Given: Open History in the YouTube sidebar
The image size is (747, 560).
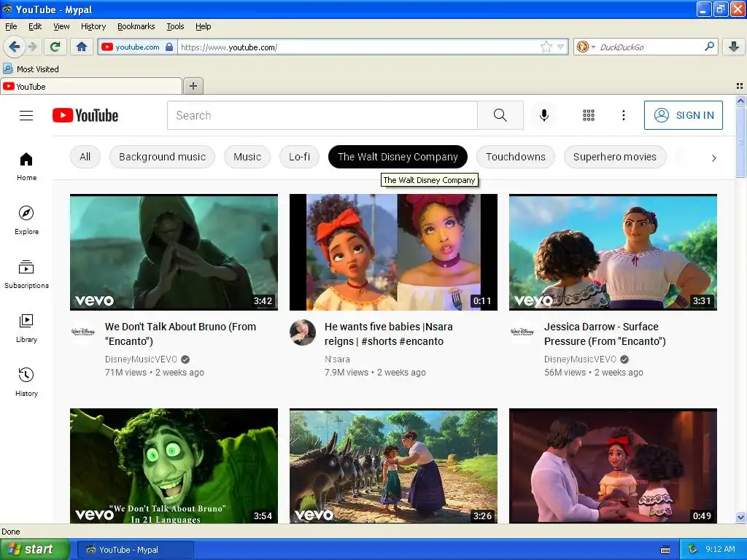Looking at the screenshot, I should 26,382.
